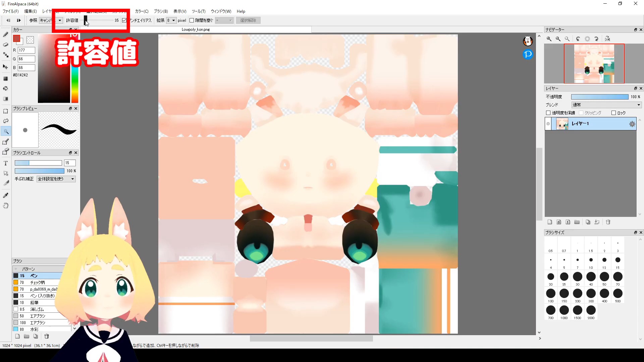
Task: Close the ナビゲーター panel
Action: (x=641, y=30)
